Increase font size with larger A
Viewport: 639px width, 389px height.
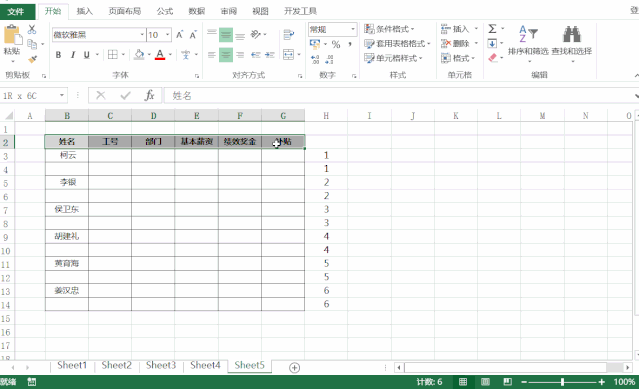point(180,35)
